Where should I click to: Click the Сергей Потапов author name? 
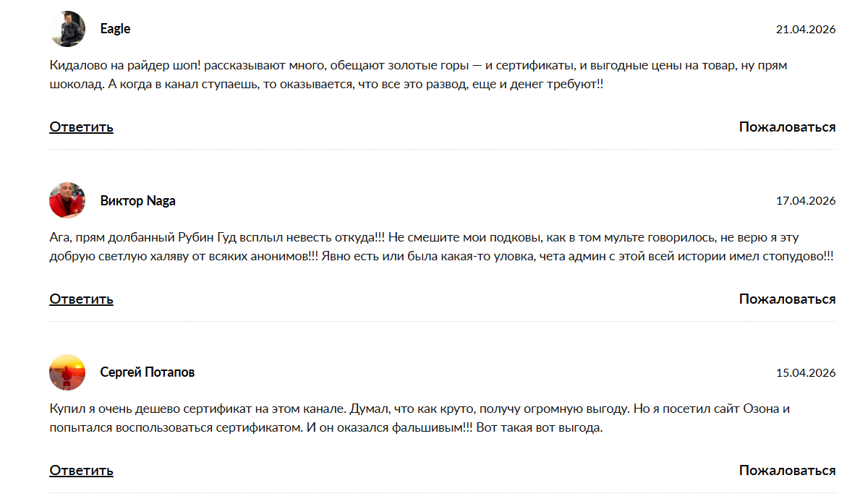coord(147,372)
